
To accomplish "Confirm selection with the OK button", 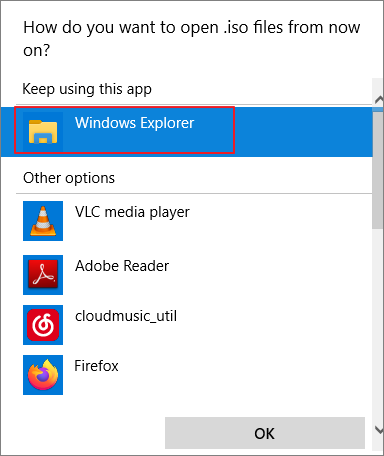I will pos(265,433).
